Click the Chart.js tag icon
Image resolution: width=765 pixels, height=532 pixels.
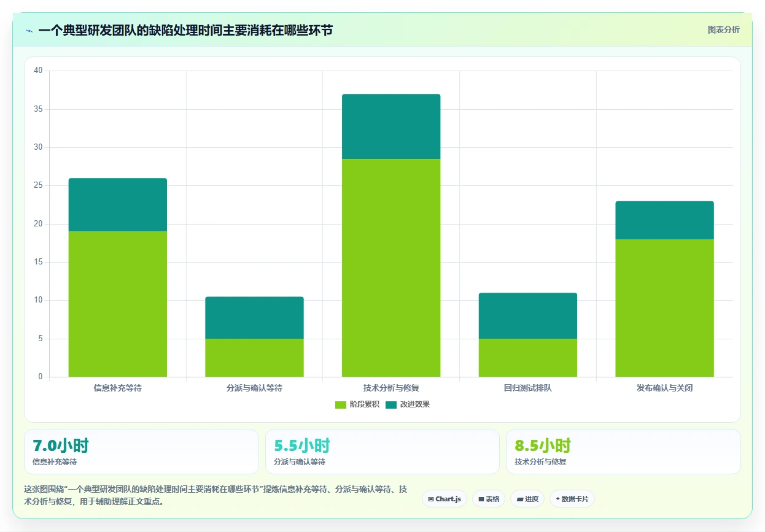[431, 499]
